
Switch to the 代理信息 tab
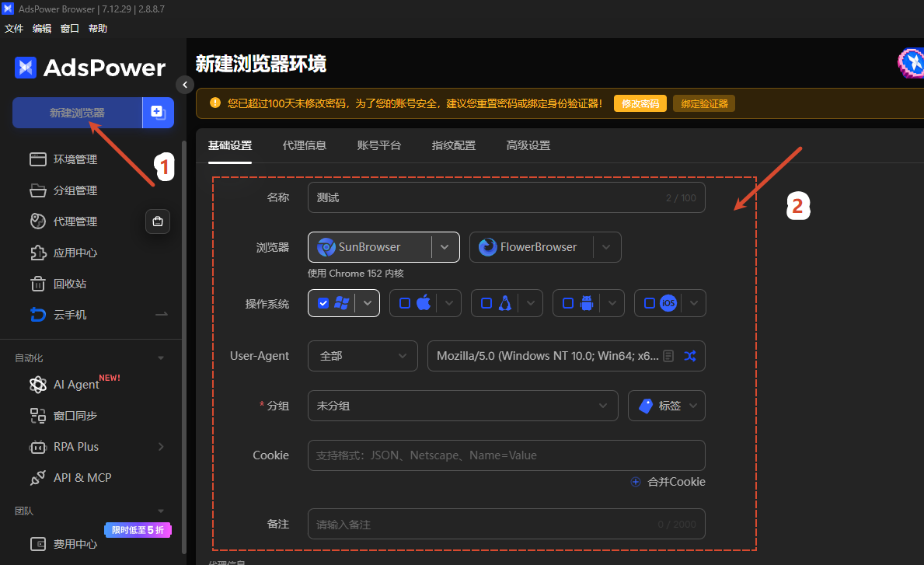305,145
